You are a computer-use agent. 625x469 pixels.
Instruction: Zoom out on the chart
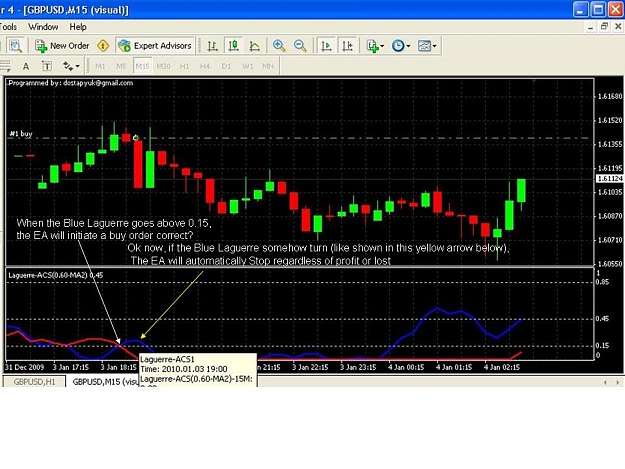point(300,46)
